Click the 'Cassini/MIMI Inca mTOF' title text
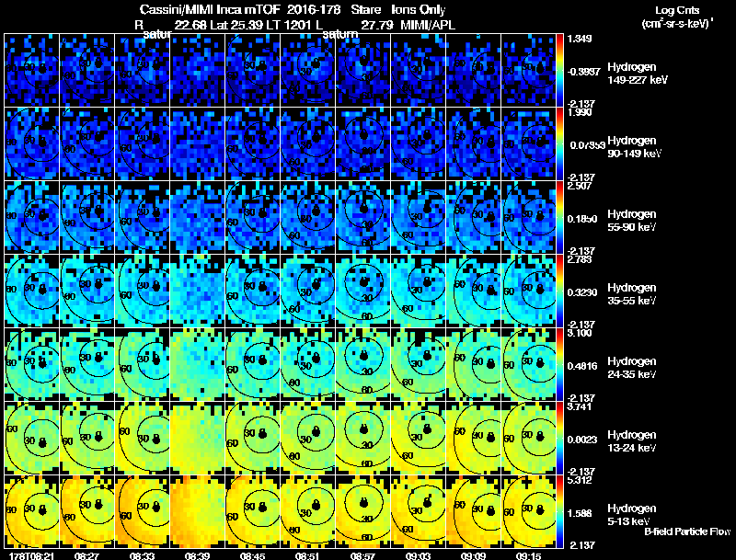Image resolution: width=736 pixels, height=560 pixels. coord(210,10)
